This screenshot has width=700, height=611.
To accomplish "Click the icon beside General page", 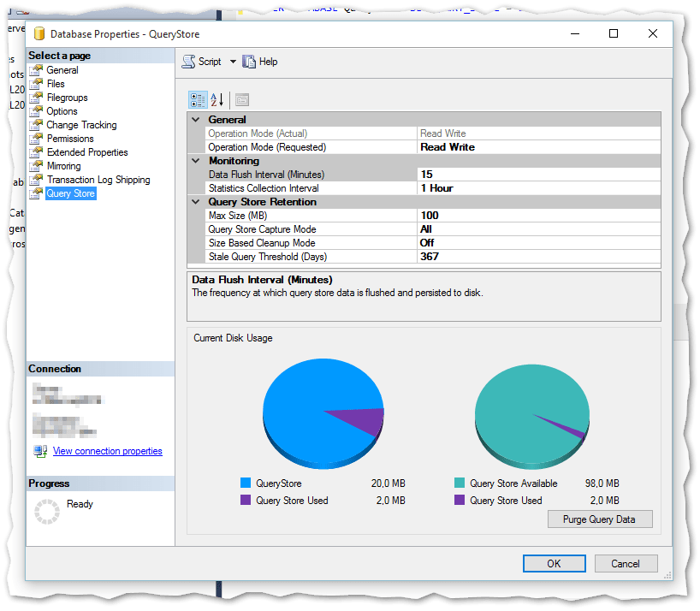I will (x=36, y=70).
